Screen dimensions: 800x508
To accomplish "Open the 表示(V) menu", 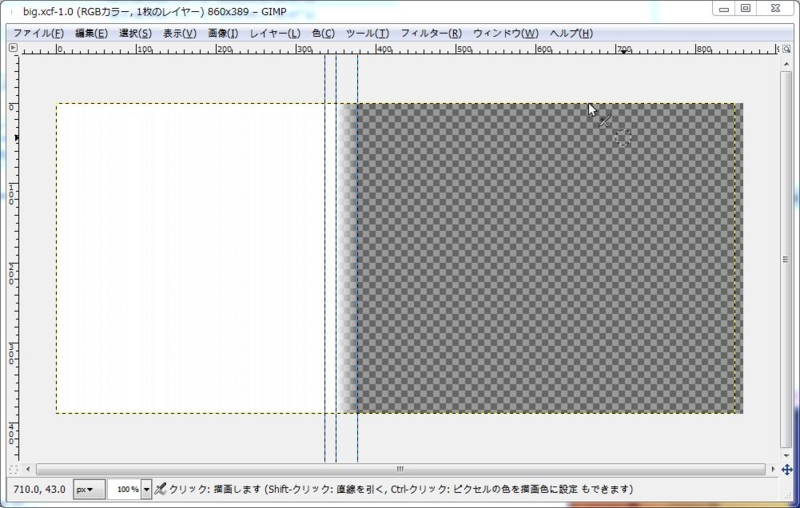I will [x=180, y=34].
